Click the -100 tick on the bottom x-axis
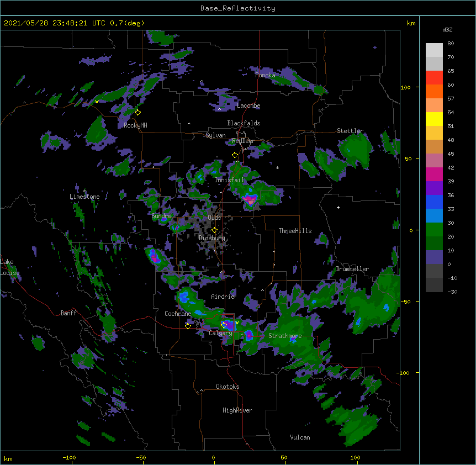The height and width of the screenshot is (465, 476). tap(69, 458)
